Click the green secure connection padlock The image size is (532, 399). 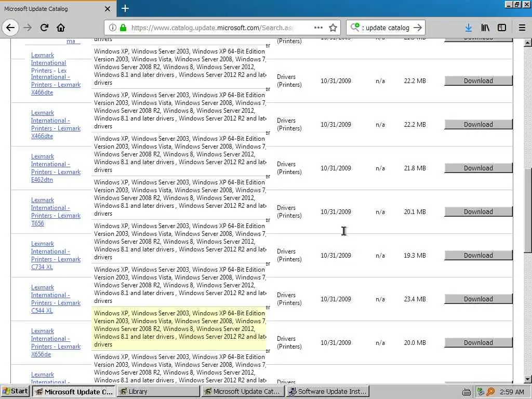point(123,28)
